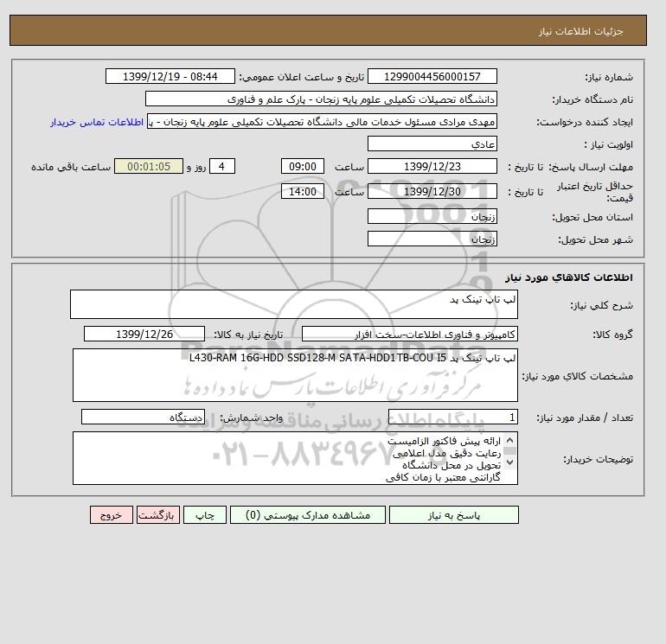Click the حداقل تاریخ اعتبار قیمت label
This screenshot has height=644, width=666.
[595, 192]
